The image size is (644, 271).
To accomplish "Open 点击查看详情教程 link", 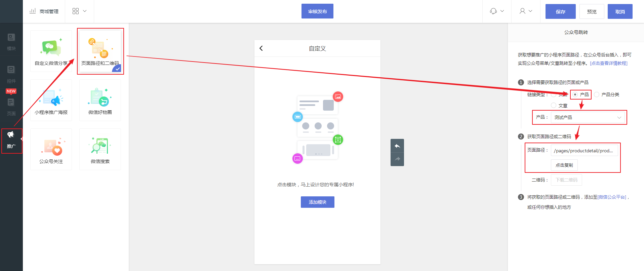I will pyautogui.click(x=609, y=63).
